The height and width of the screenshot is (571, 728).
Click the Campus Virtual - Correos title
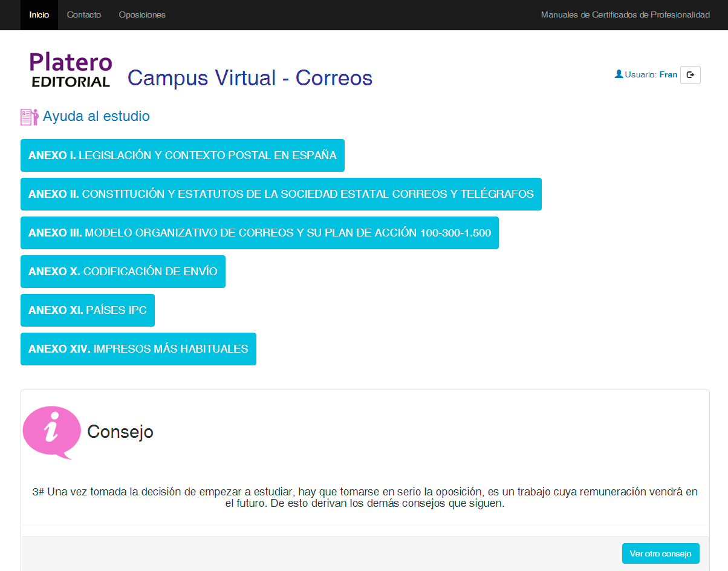click(250, 78)
